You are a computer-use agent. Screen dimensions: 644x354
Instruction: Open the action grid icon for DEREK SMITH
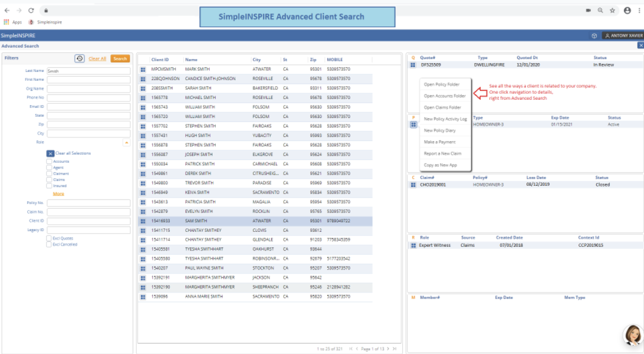[x=143, y=173]
